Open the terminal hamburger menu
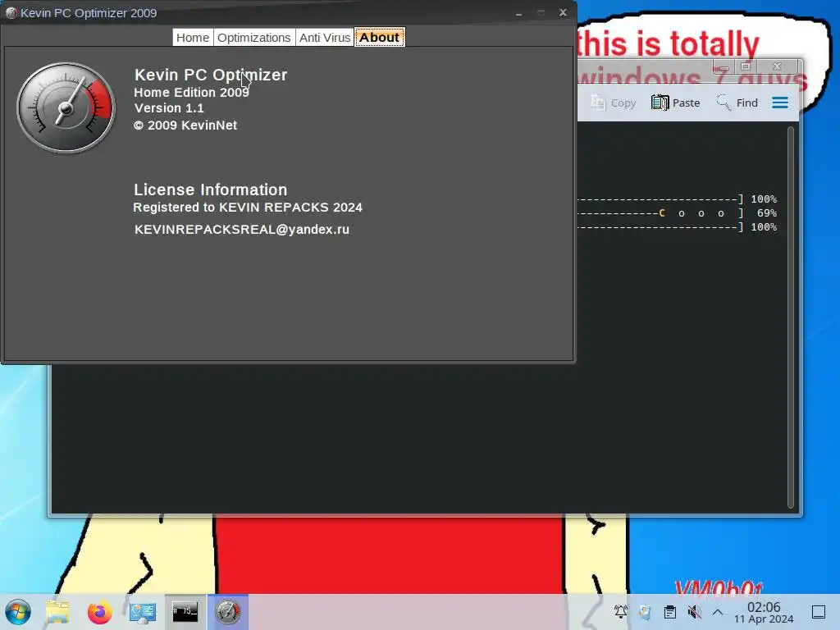Viewport: 840px width, 630px height. click(x=780, y=103)
